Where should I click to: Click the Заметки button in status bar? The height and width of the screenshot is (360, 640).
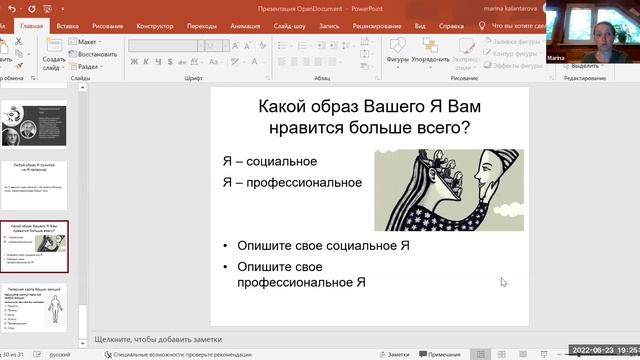394,354
